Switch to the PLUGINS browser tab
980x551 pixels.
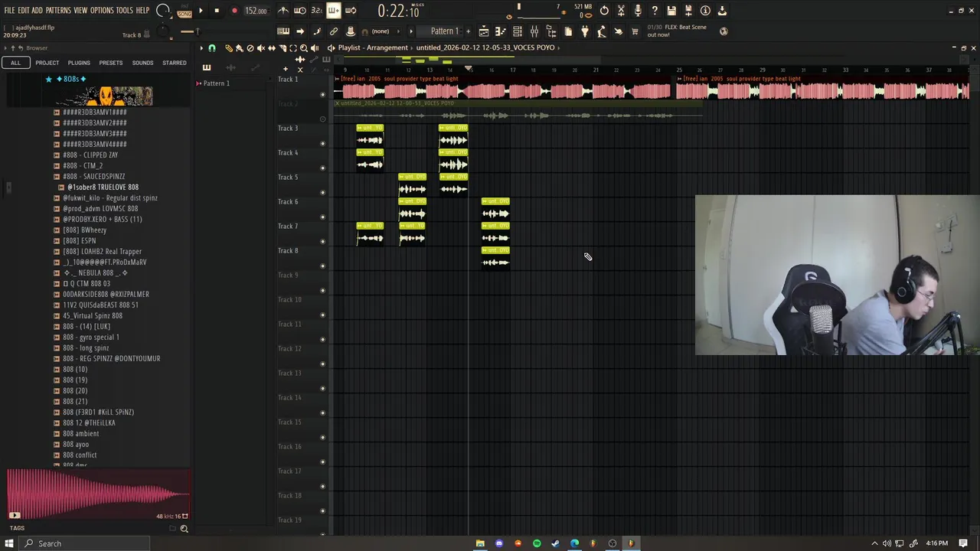coord(79,63)
